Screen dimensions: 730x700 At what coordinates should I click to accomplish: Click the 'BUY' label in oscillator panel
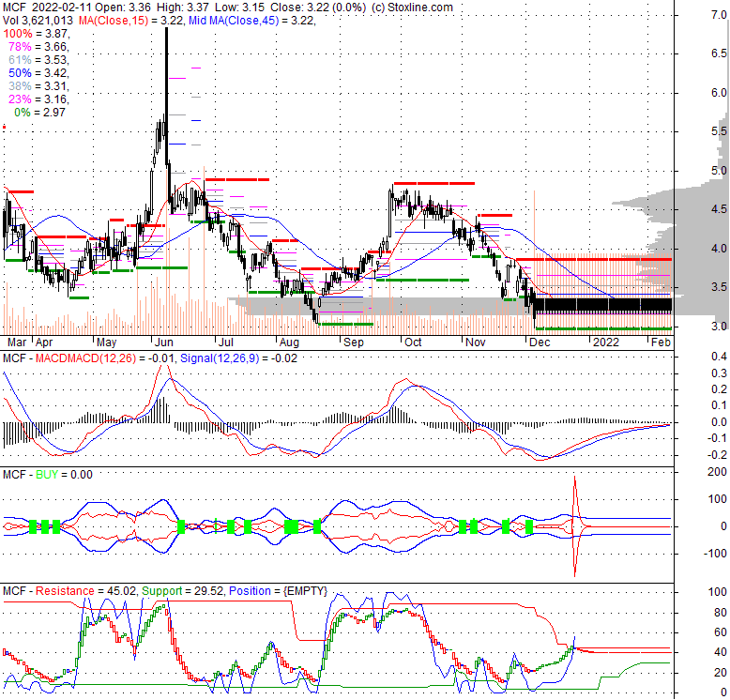tap(47, 475)
